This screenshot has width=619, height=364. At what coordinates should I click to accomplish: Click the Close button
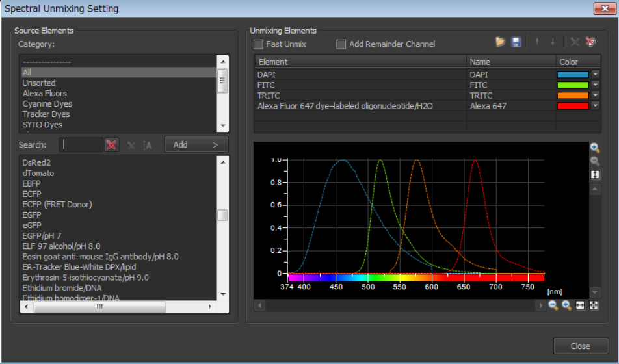581,346
